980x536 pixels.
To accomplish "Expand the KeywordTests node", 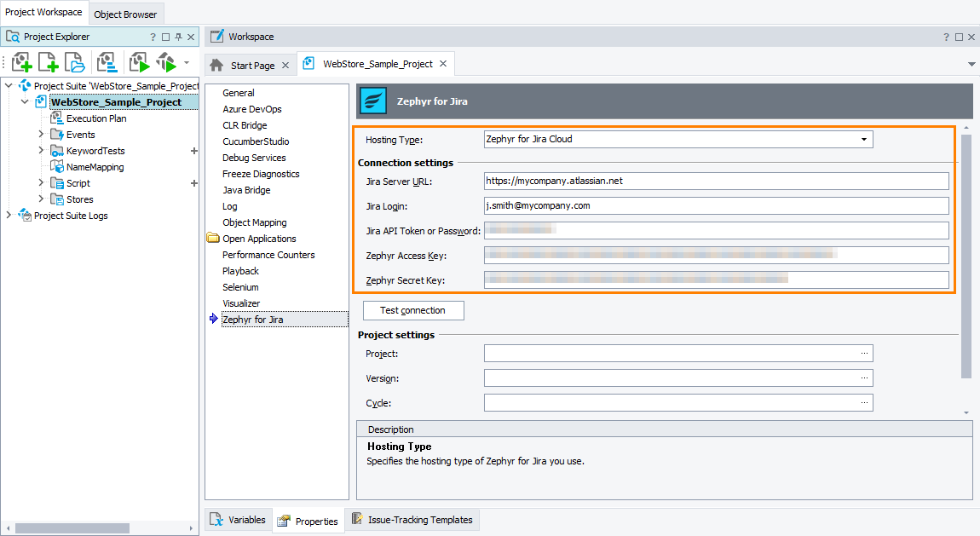I will 40,150.
